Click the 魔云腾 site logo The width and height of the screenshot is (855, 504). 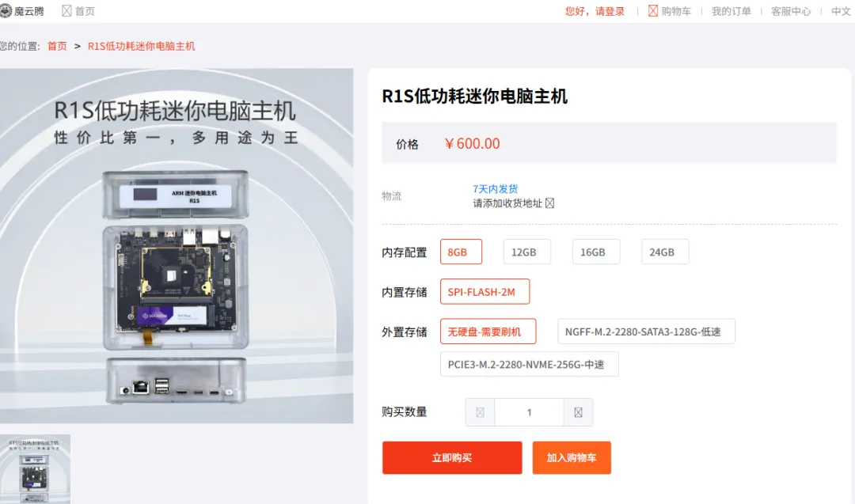point(22,11)
